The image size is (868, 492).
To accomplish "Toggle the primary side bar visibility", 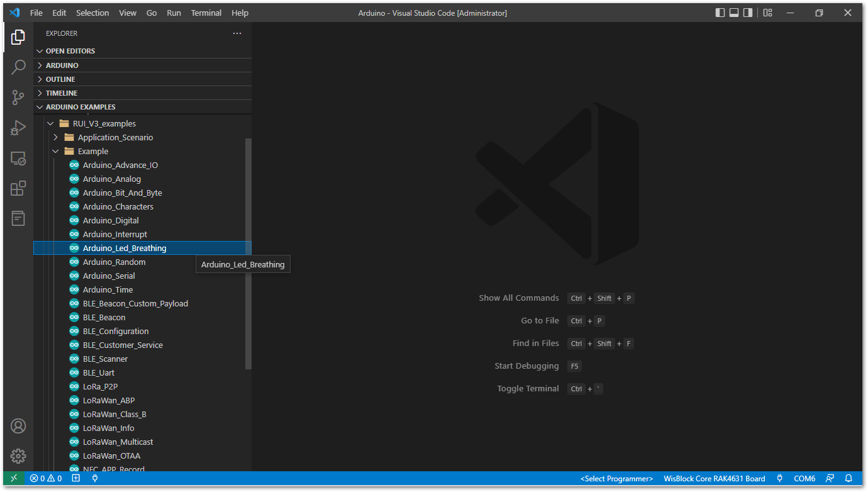I will point(720,13).
